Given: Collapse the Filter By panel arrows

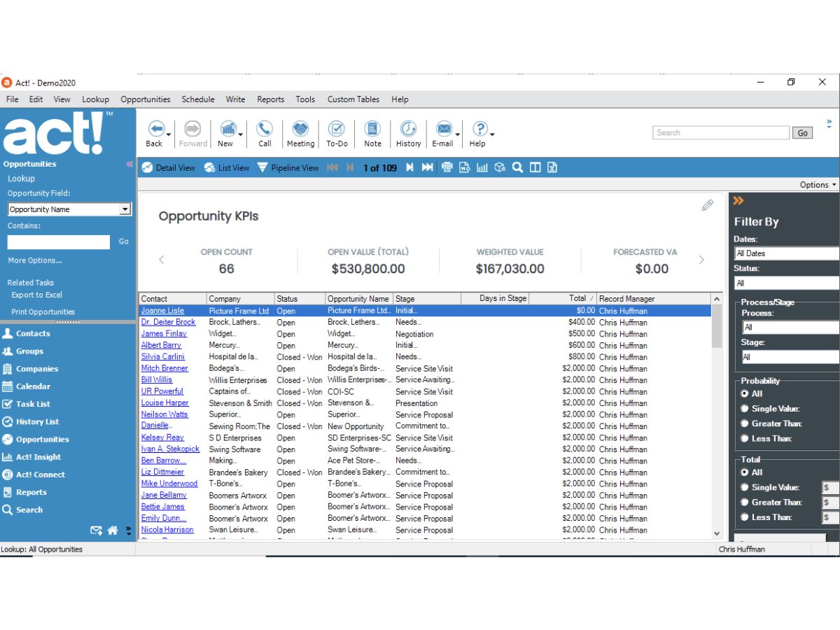Looking at the screenshot, I should (738, 201).
